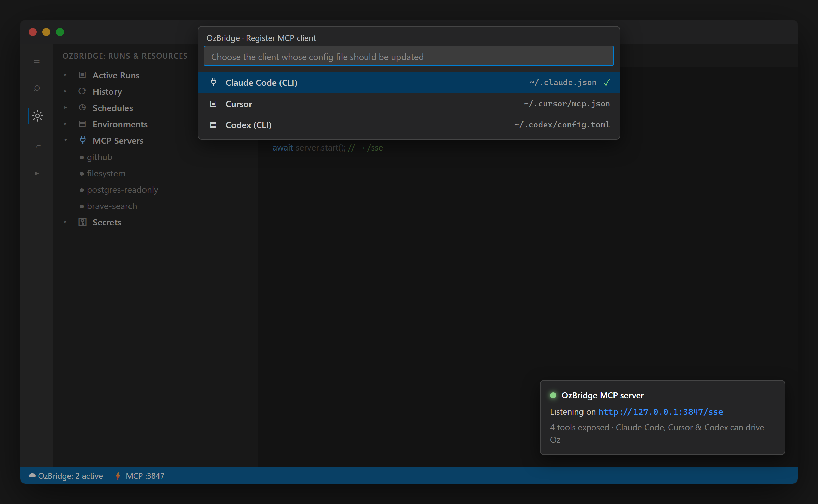Viewport: 818px width, 504px height.
Task: Open the search icon in activity bar
Action: click(x=37, y=89)
